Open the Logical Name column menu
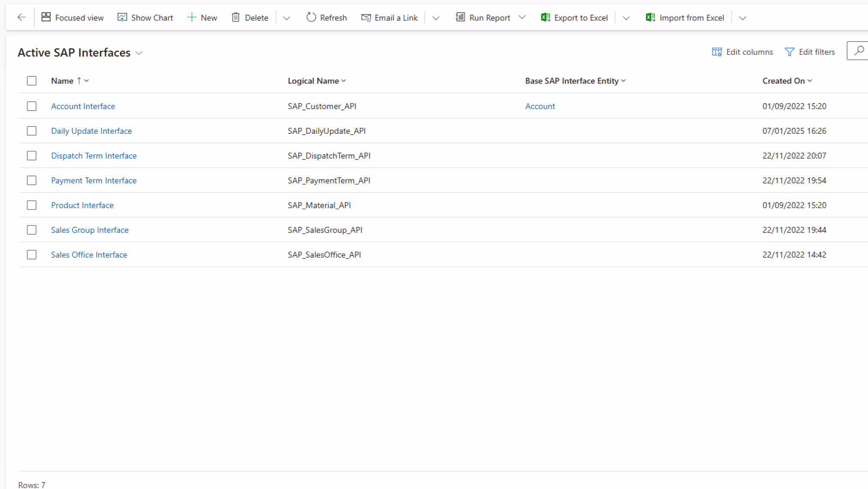The width and height of the screenshot is (868, 489). click(317, 81)
